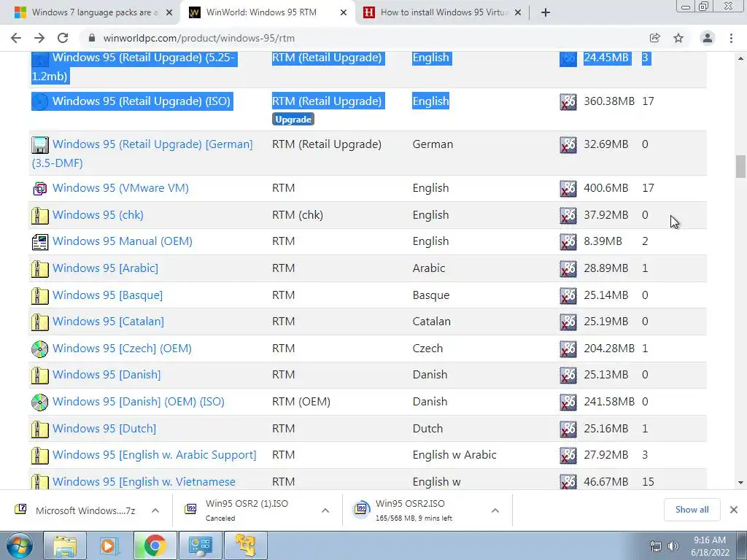Expand options for Microsoft Windows....7z download

[x=155, y=510]
